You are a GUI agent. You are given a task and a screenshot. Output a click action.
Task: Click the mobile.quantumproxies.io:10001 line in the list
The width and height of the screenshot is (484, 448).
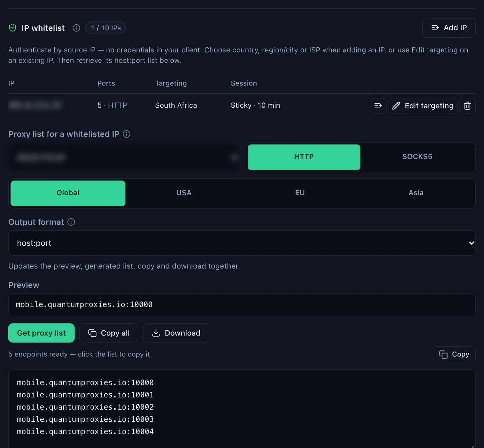(x=85, y=395)
